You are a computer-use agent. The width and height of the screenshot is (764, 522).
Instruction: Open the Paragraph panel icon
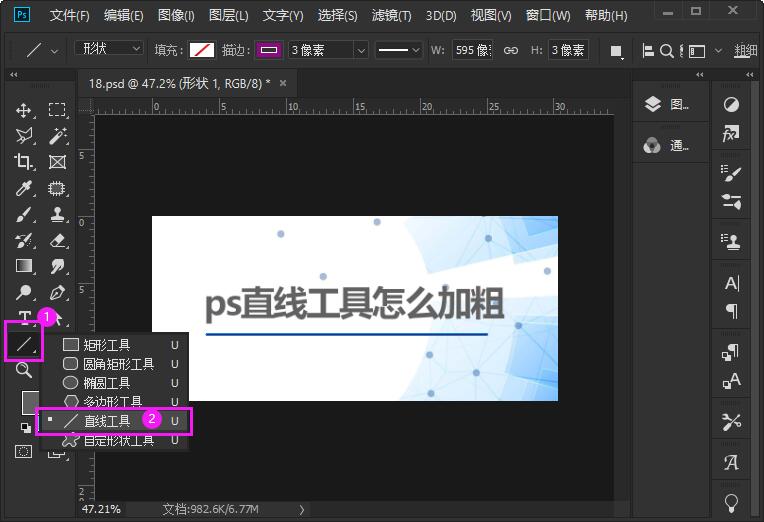click(x=732, y=311)
